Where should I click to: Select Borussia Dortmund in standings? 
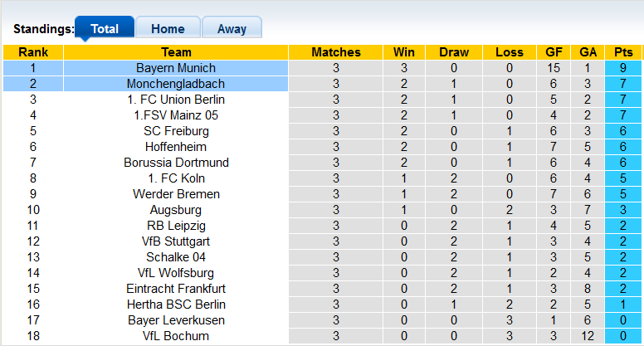click(x=176, y=163)
